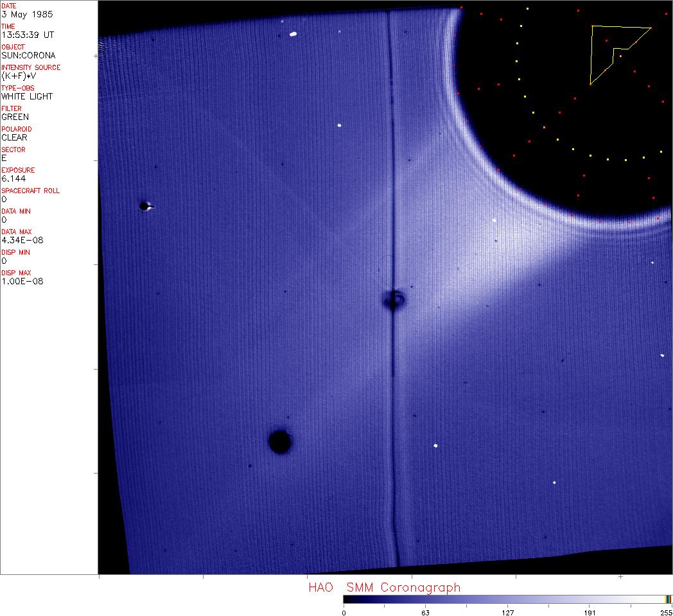Click the CLEAR polaroid value

coord(15,137)
